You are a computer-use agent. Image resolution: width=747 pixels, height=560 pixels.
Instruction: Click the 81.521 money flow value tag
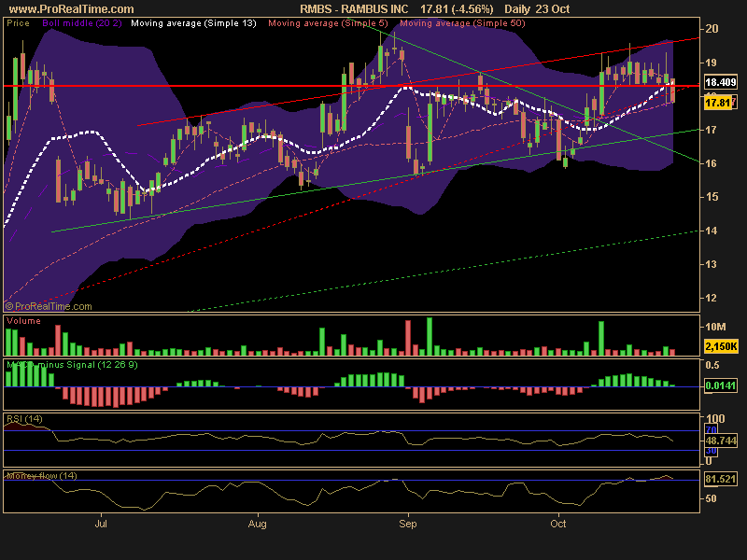tap(720, 479)
